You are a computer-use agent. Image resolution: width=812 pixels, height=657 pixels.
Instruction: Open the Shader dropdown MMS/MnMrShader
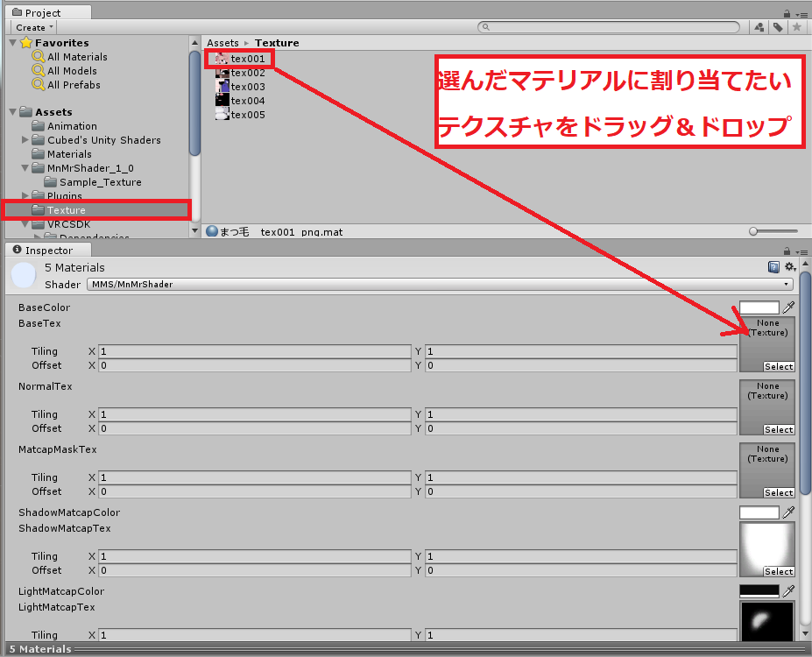point(440,284)
